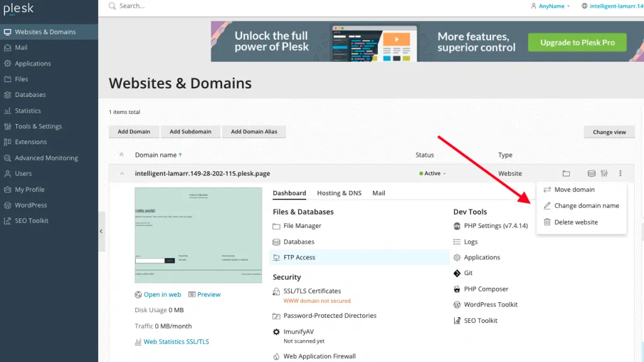Click the WordPress logo icon in sidebar

(x=8, y=205)
